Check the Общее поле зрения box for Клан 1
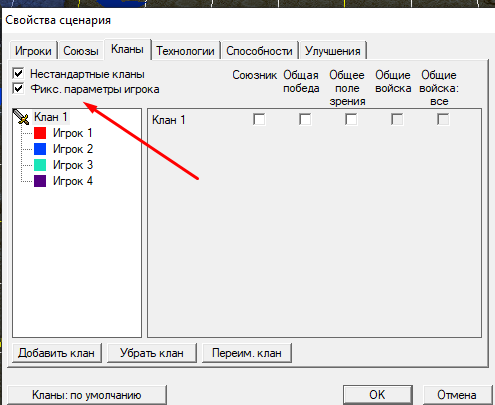The width and height of the screenshot is (495, 405). [351, 119]
